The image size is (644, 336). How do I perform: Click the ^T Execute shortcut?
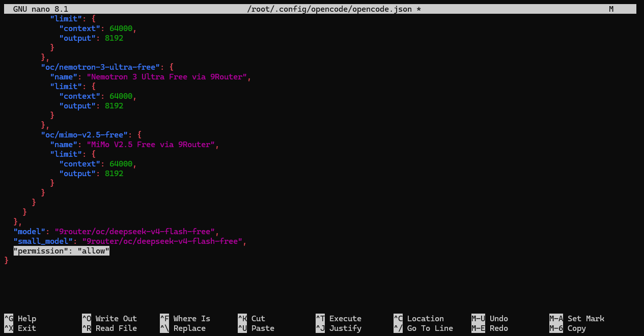pyautogui.click(x=339, y=319)
